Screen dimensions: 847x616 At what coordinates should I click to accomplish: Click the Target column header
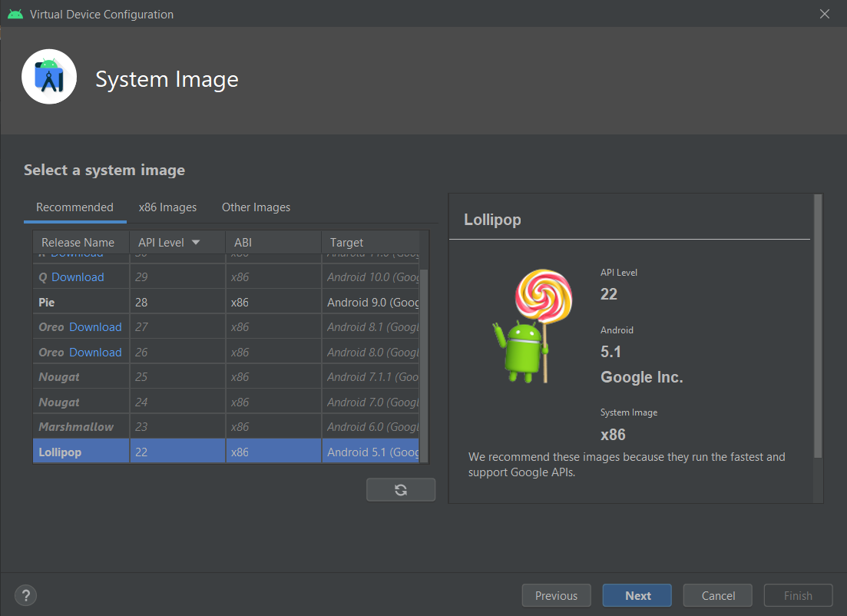click(370, 243)
